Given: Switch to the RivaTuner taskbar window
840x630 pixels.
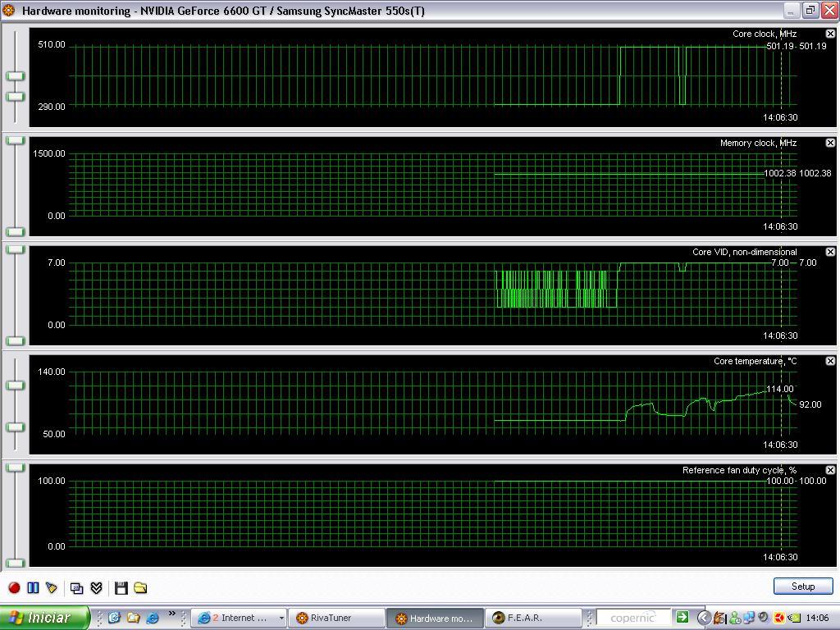Looking at the screenshot, I should [x=336, y=618].
